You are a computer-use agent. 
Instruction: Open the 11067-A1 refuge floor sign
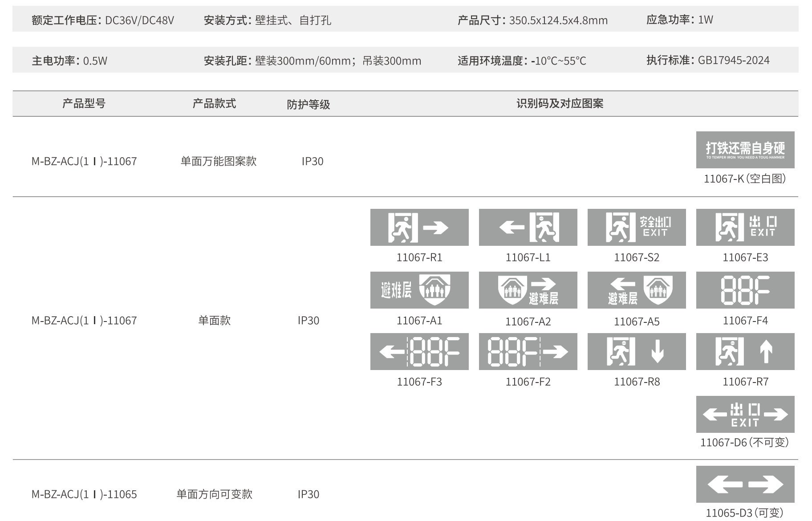click(x=419, y=290)
